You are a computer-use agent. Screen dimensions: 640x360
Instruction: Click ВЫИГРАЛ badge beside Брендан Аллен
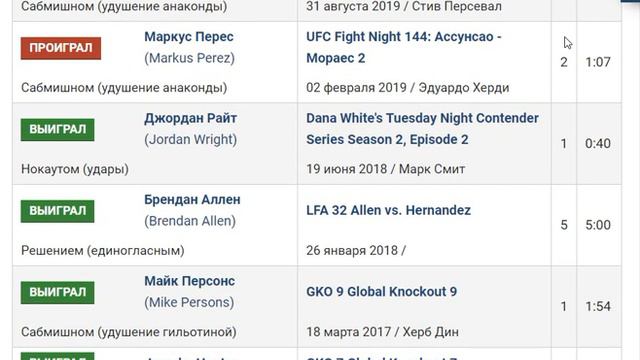pyautogui.click(x=58, y=211)
